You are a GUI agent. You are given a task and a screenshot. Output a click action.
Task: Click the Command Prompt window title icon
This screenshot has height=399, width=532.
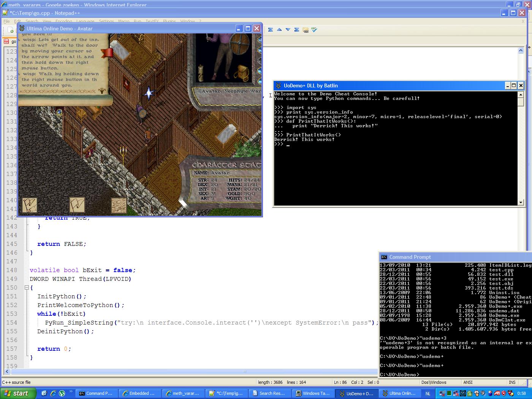pos(384,257)
